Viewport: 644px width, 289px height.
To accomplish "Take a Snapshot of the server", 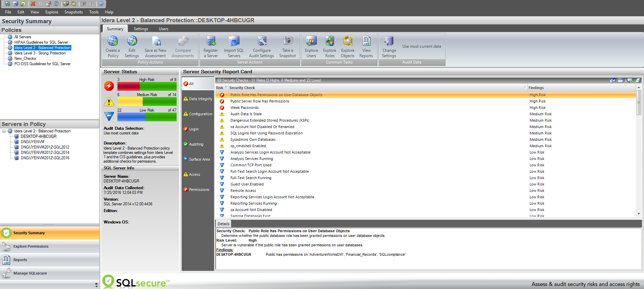I will tap(287, 41).
